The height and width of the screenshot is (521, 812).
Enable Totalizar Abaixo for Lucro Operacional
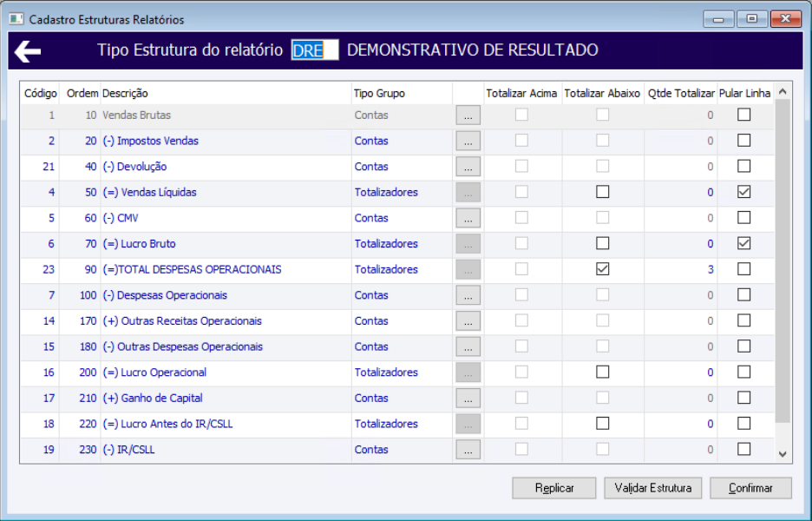[602, 373]
